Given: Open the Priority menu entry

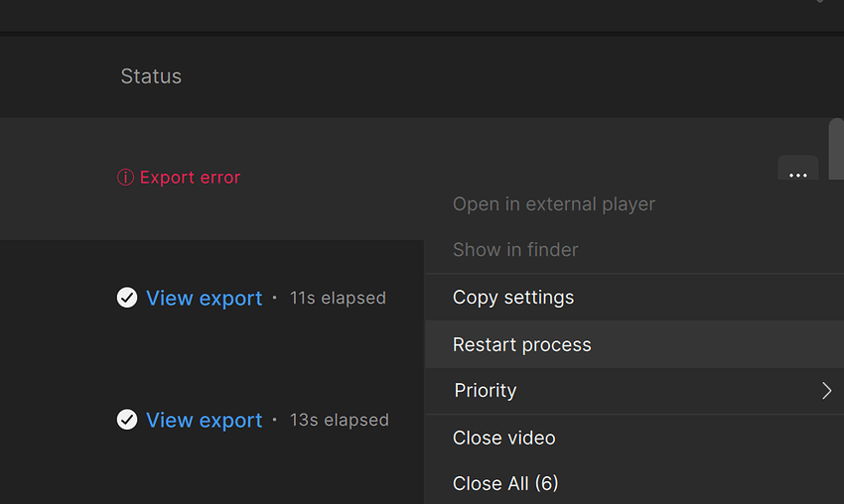Looking at the screenshot, I should point(486,391).
